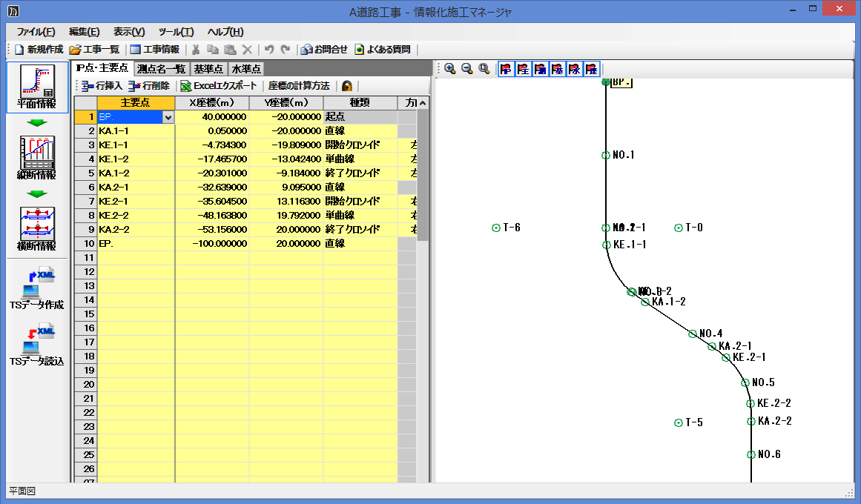Toggle 測 station point flag display
861x504 pixels.
coord(541,69)
